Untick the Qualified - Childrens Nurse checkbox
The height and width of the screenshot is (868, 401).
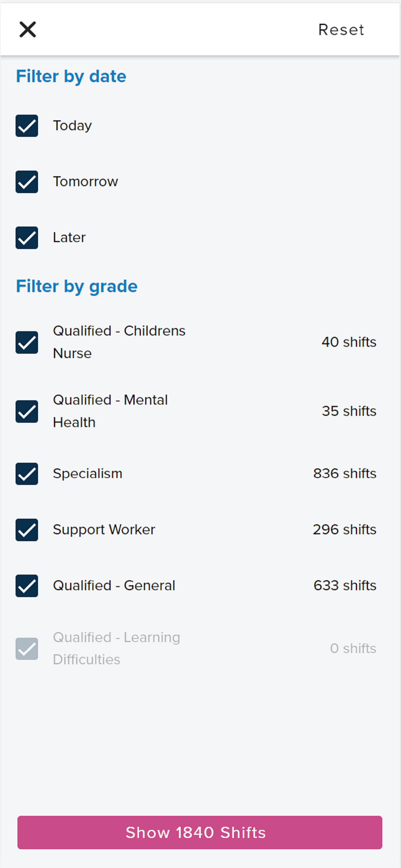27,342
